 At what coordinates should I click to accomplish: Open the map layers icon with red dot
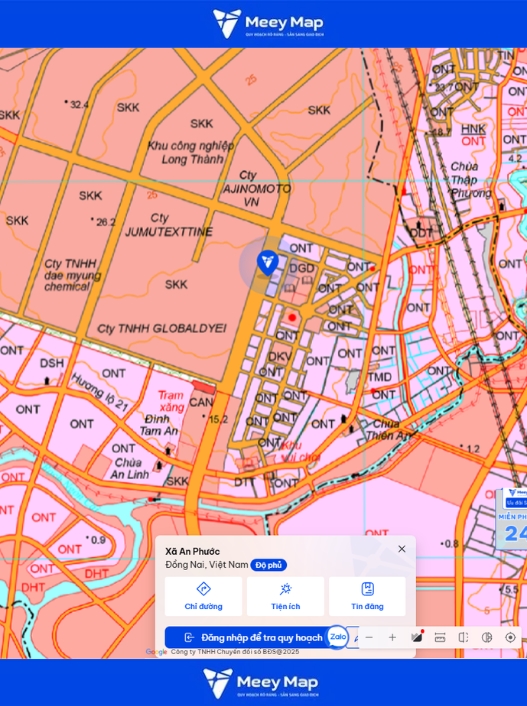[417, 637]
